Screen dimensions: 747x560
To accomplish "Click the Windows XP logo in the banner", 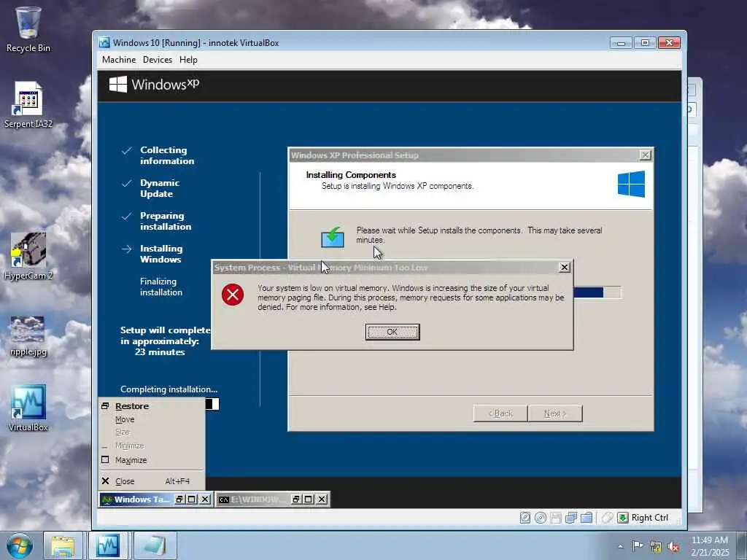I will coord(154,85).
